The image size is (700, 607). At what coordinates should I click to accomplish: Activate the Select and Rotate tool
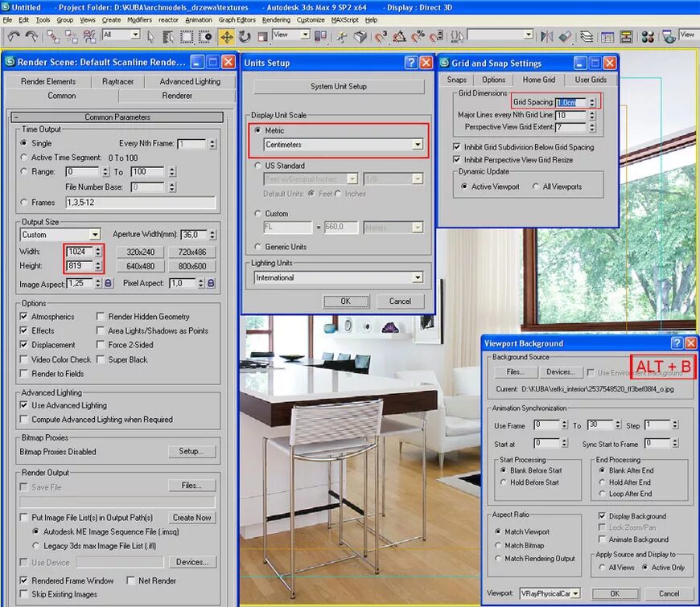pos(245,36)
